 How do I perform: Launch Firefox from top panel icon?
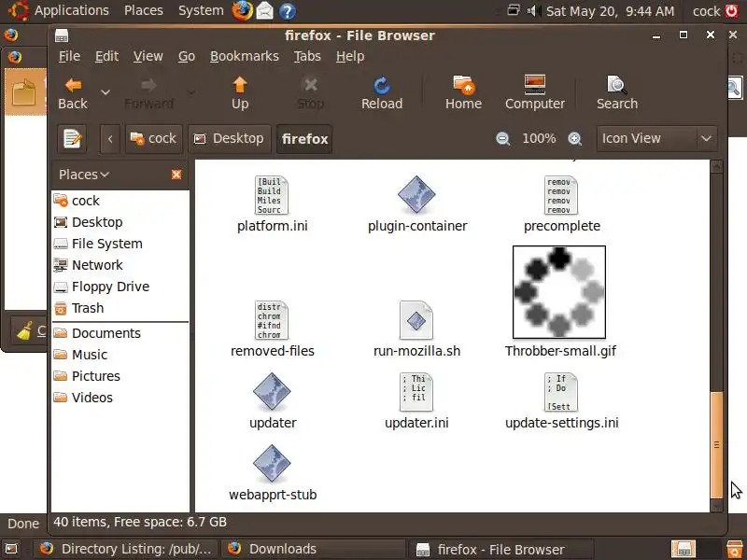(242, 10)
